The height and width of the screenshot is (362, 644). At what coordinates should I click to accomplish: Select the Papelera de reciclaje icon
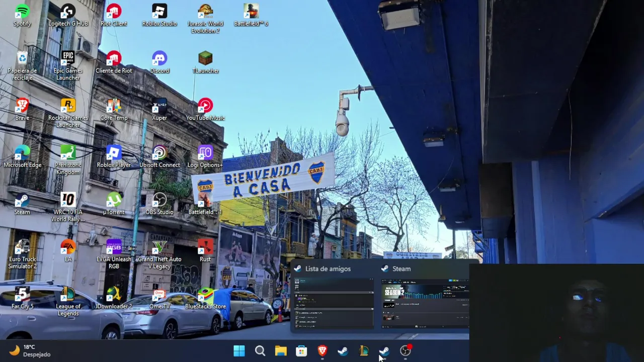tap(22, 66)
